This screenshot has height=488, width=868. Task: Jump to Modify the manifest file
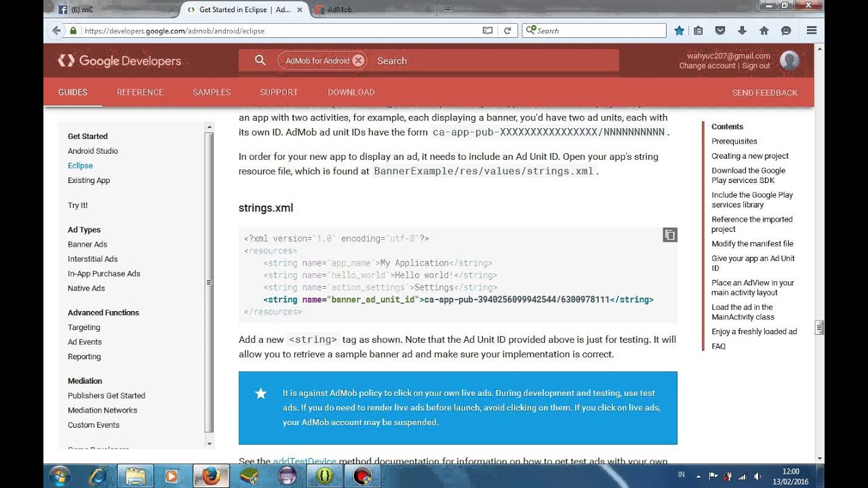click(x=752, y=244)
